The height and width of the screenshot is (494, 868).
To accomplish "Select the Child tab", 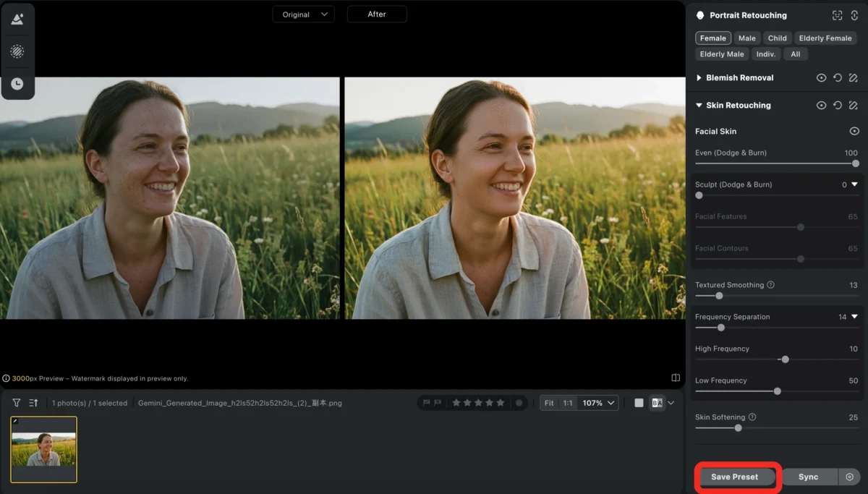I will tap(778, 38).
